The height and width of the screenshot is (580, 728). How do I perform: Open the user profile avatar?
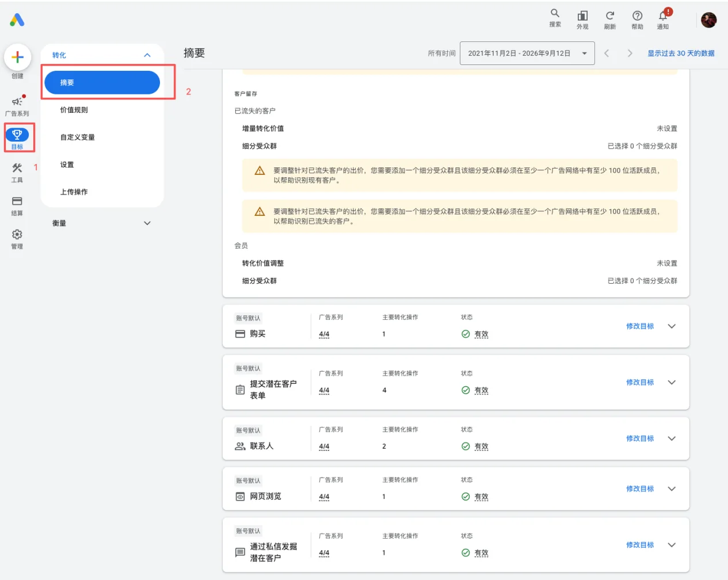[709, 20]
